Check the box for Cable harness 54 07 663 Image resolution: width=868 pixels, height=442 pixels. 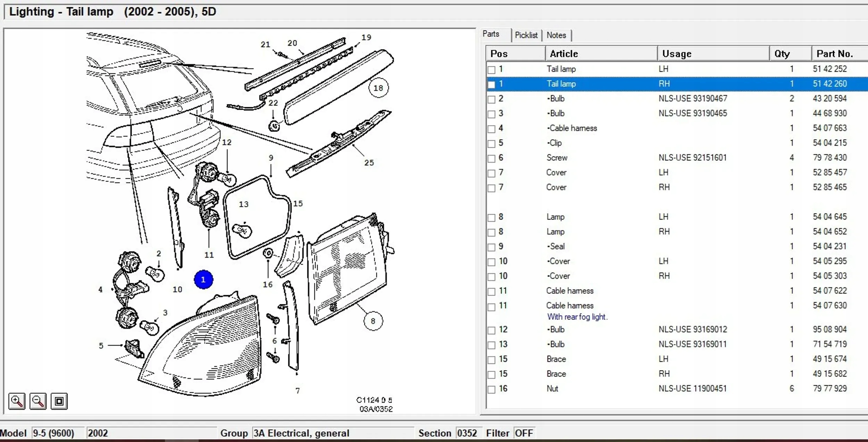(x=491, y=129)
